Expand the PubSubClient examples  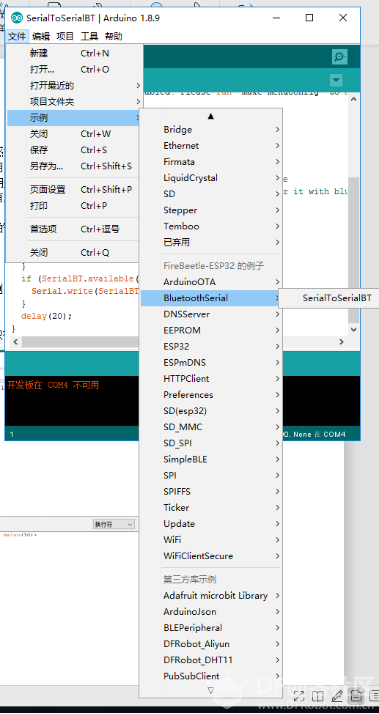pyautogui.click(x=211, y=676)
